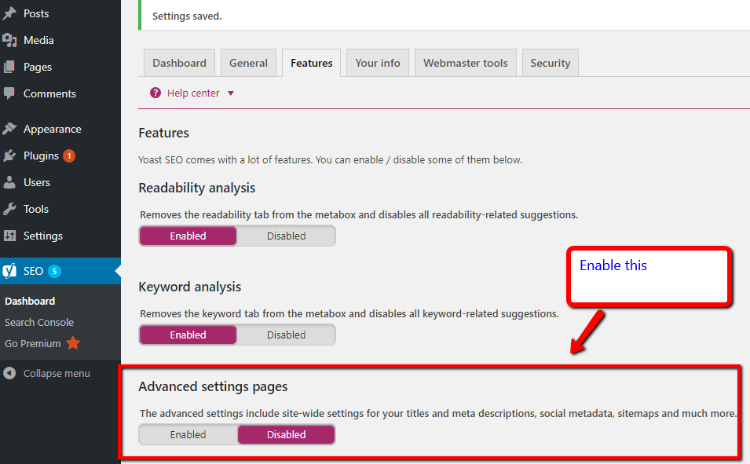
Task: Click the Settings saved notice text
Action: tap(187, 16)
